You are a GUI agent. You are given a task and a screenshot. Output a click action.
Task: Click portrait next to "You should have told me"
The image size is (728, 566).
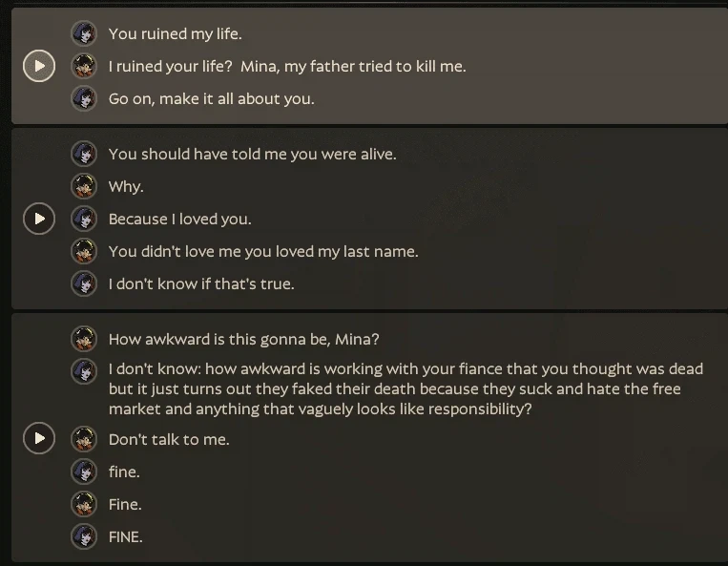[84, 154]
